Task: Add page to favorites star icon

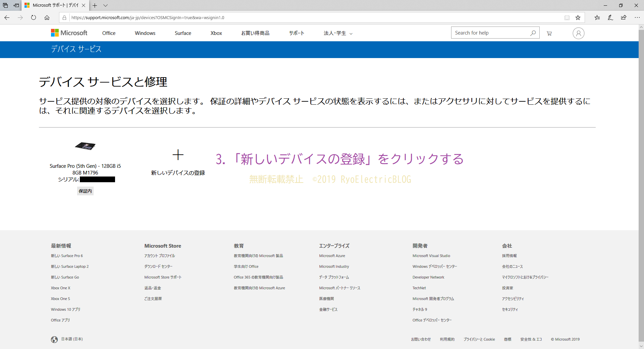Action: coord(578,17)
